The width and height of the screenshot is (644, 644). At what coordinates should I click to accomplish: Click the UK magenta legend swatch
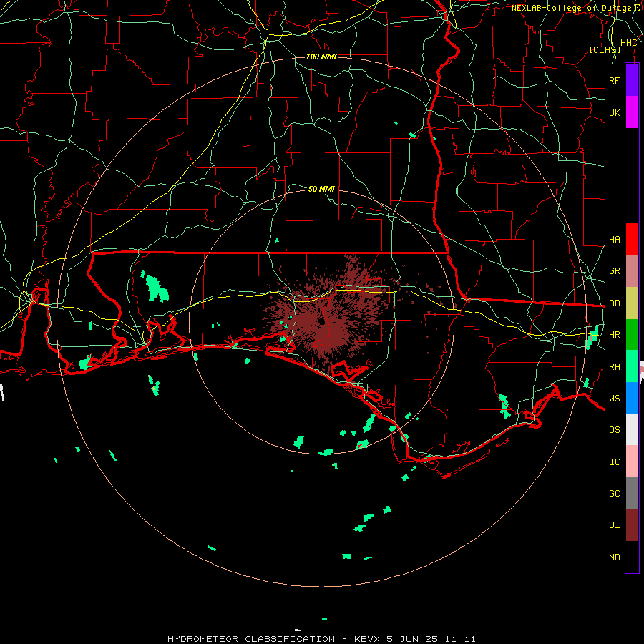click(x=632, y=112)
